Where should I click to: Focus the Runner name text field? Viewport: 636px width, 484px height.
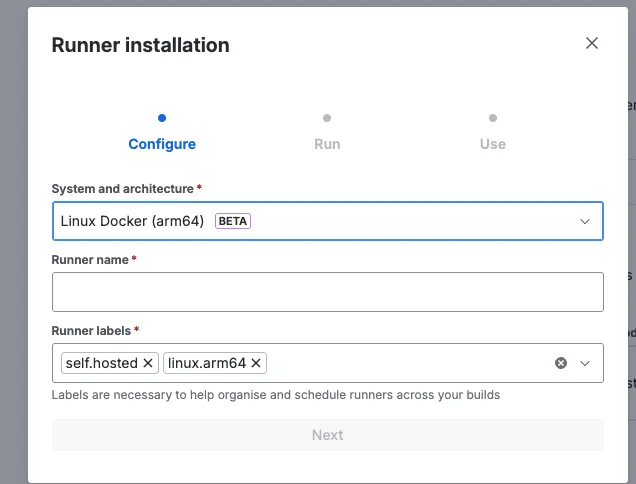coord(327,292)
